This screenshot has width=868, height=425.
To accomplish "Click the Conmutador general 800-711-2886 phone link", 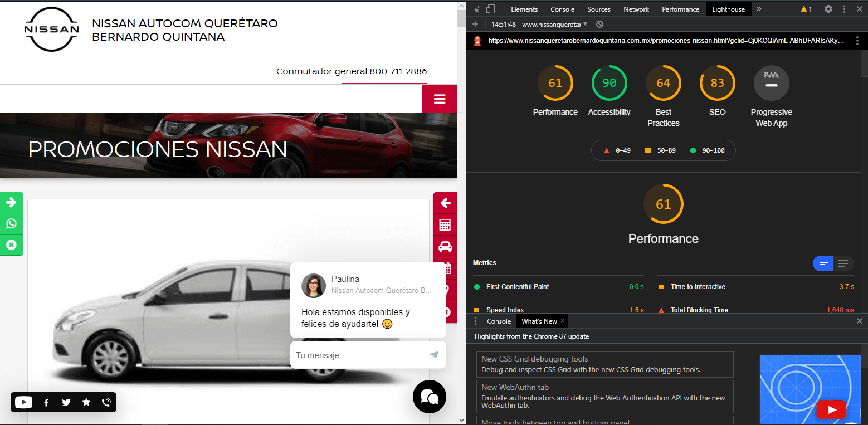I will pos(352,71).
